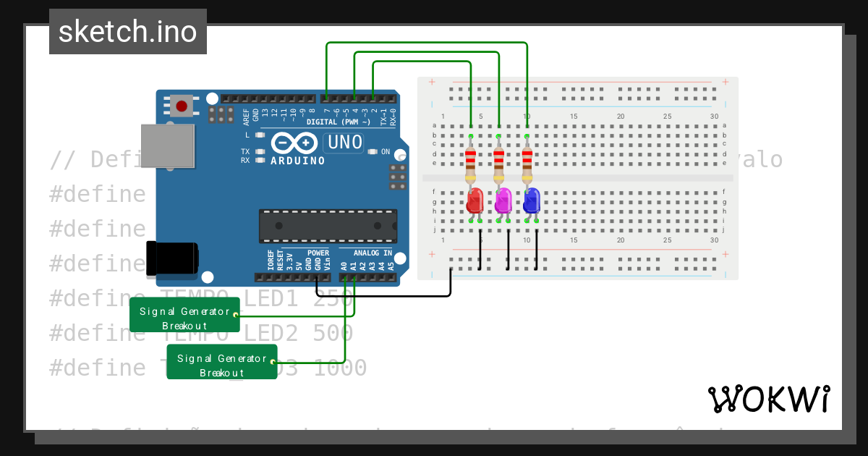Select the upper Signal Generator Breakout
Viewport: 868px width, 456px height.
pyautogui.click(x=184, y=315)
